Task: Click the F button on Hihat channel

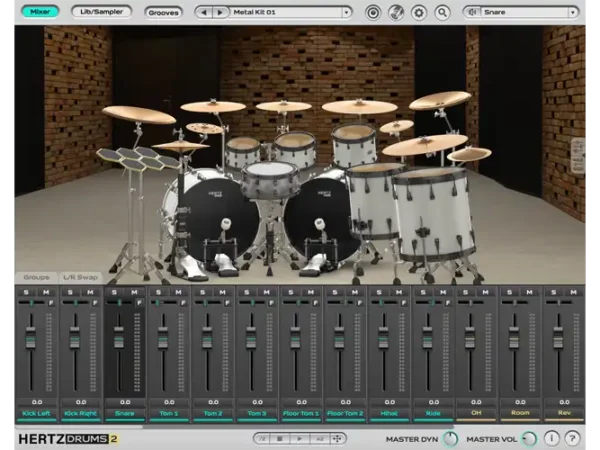Action: click(x=404, y=303)
